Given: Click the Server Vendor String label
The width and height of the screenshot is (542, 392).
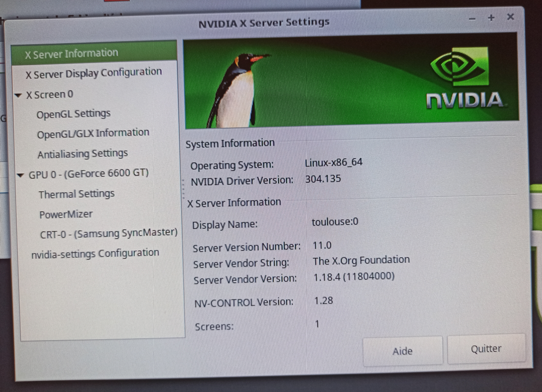Looking at the screenshot, I should 241,264.
